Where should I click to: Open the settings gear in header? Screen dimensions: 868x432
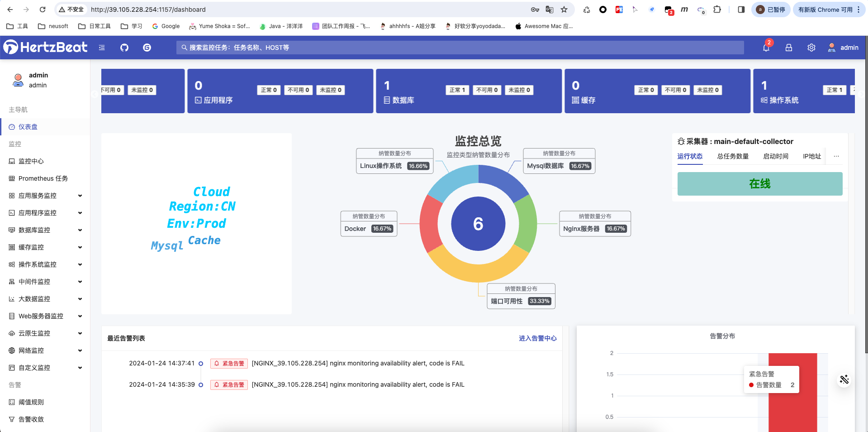click(811, 48)
